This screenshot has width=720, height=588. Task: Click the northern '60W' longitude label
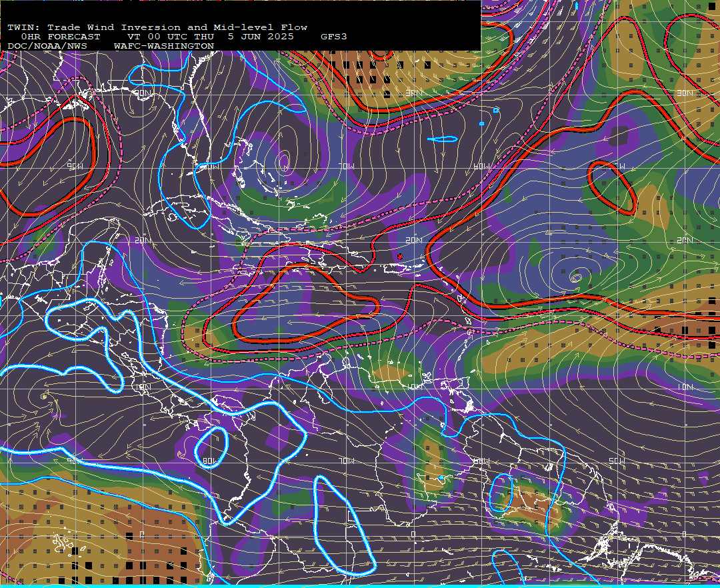click(x=482, y=167)
